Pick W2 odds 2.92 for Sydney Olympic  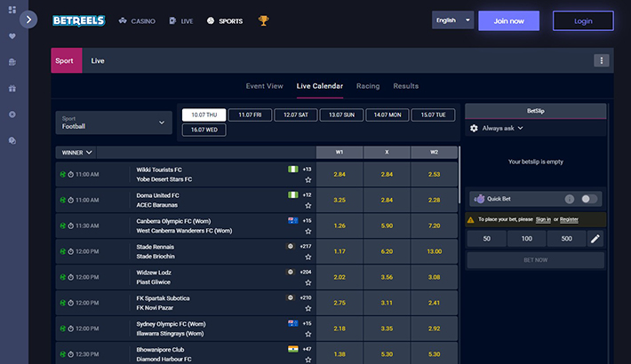[435, 329]
